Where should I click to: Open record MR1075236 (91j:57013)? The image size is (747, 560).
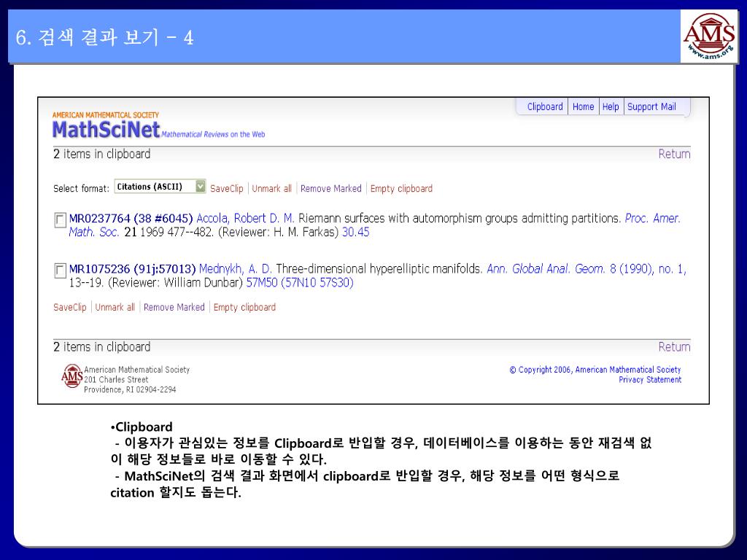(133, 269)
